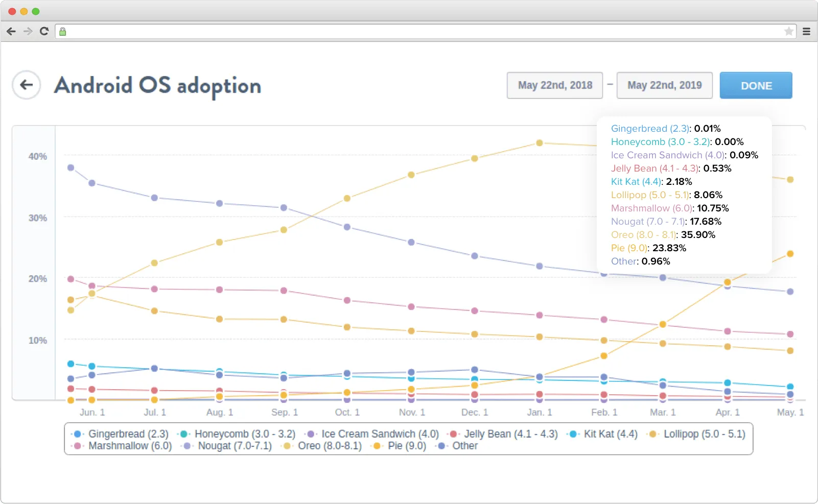Toggle Jelly Bean (4.1 - 4.3) legend entry
818x504 pixels.
[503, 434]
